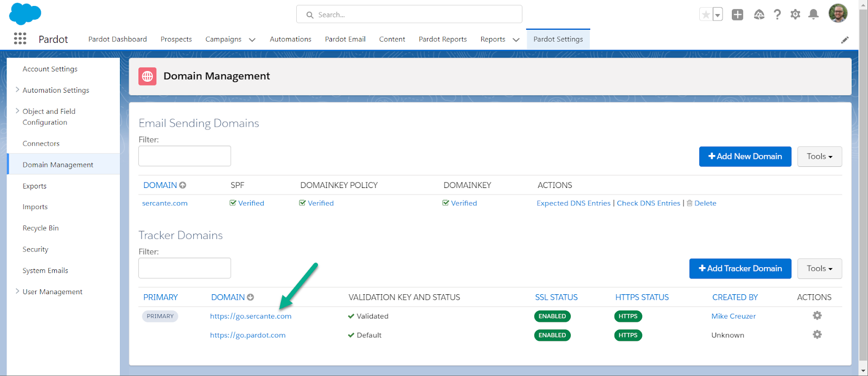The width and height of the screenshot is (868, 376).
Task: Click the Email Sending Domains filter field
Action: [184, 156]
